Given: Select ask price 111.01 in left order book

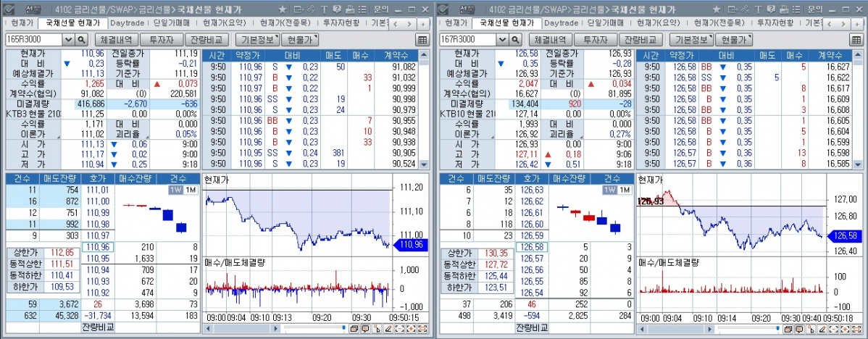Looking at the screenshot, I should tap(97, 191).
